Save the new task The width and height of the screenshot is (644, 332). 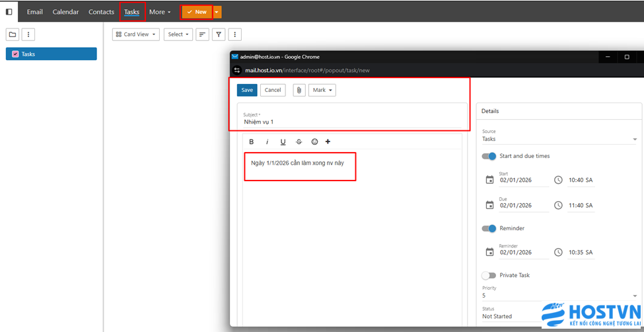(247, 90)
